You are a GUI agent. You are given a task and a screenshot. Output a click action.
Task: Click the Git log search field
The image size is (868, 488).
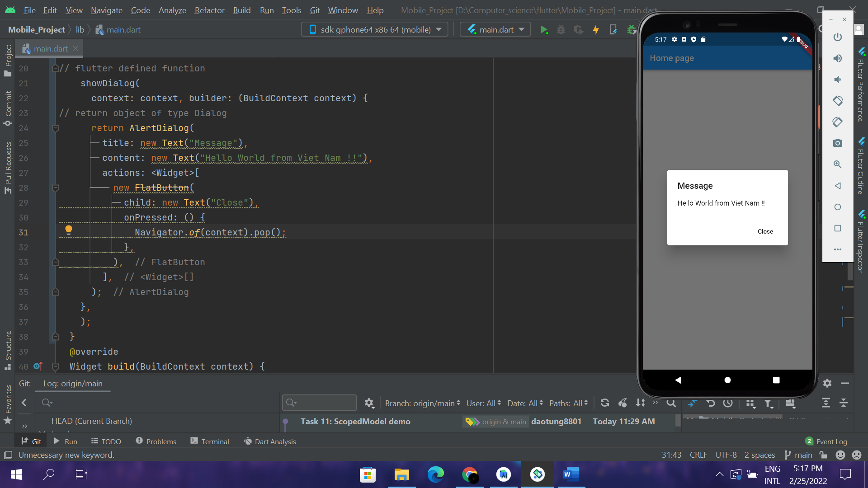pyautogui.click(x=319, y=403)
